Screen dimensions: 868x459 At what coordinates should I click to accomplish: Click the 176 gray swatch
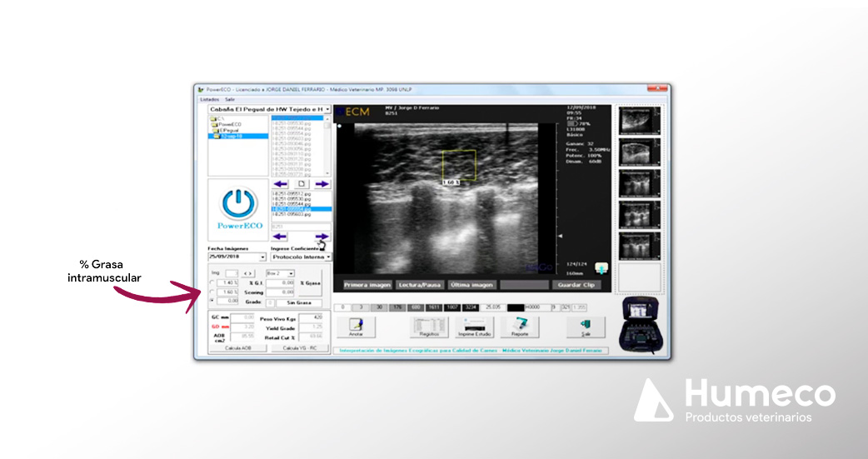(397, 307)
